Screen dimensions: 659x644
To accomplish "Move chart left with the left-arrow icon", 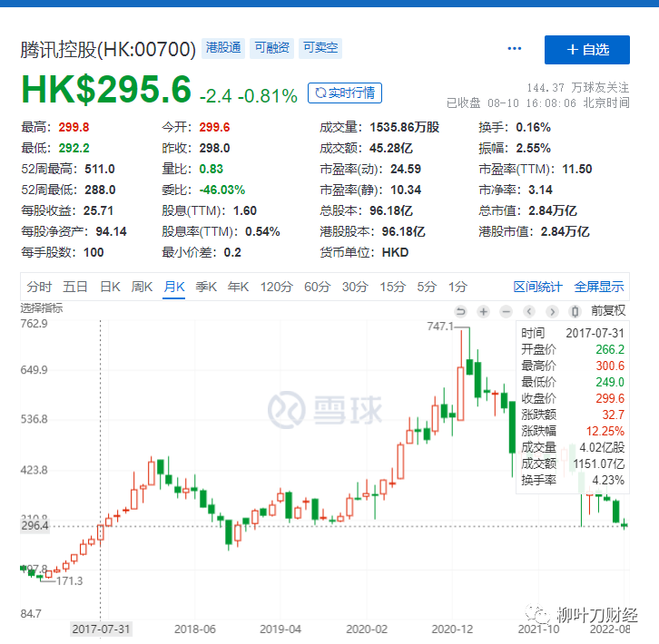I will pos(529,311).
